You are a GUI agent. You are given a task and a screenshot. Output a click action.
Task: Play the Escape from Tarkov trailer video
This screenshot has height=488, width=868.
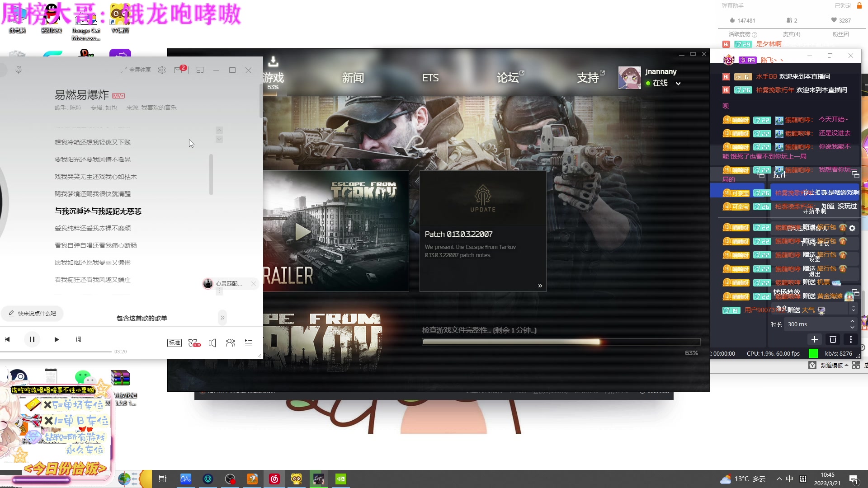pyautogui.click(x=302, y=232)
